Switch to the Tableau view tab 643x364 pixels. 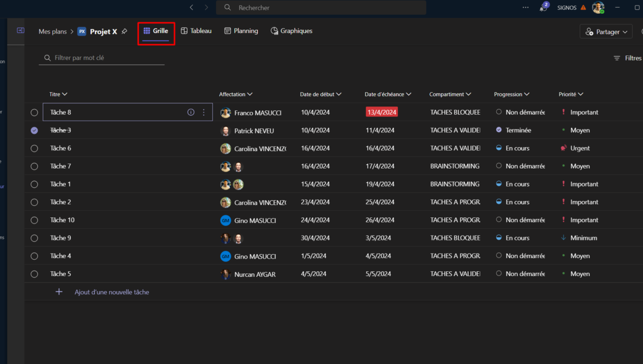tap(196, 31)
